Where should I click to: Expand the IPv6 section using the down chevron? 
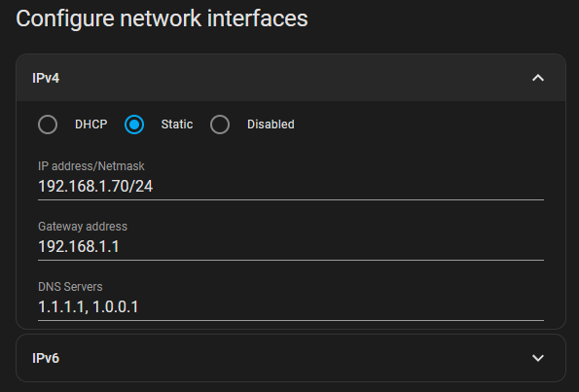pos(538,358)
